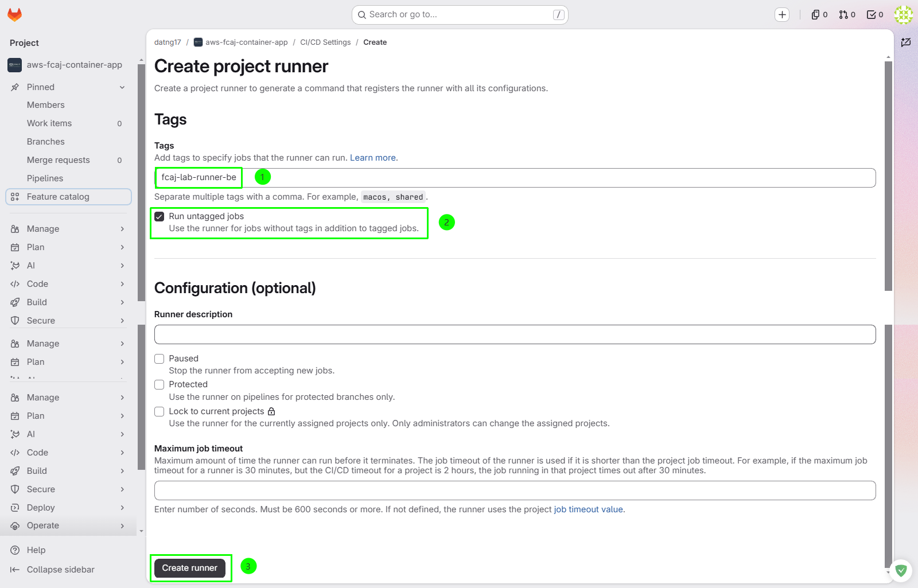918x588 pixels.
Task: Open the to-do list icon
Action: [x=874, y=15]
